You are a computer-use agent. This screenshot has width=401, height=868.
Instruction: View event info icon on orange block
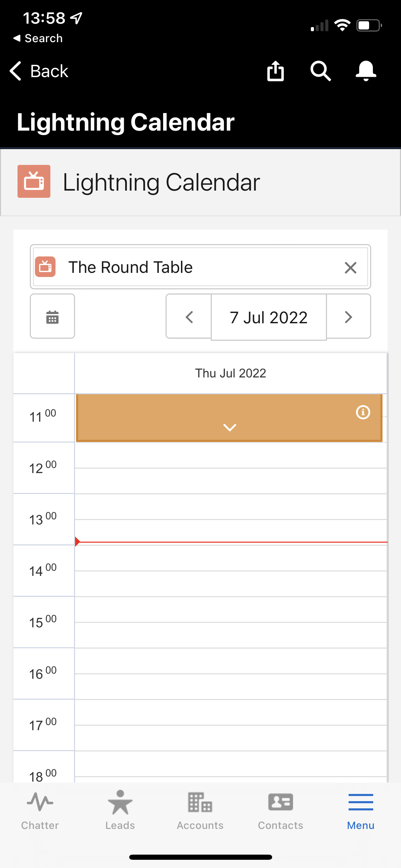point(363,412)
